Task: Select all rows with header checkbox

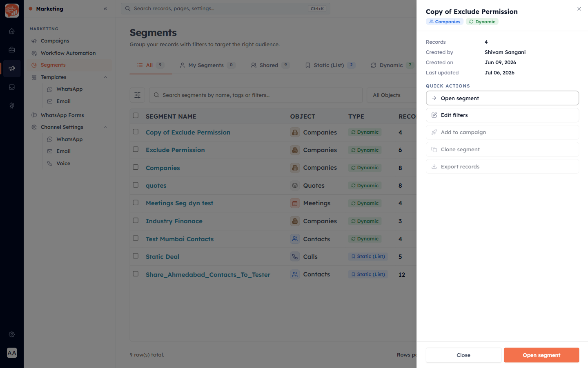Action: (136, 116)
